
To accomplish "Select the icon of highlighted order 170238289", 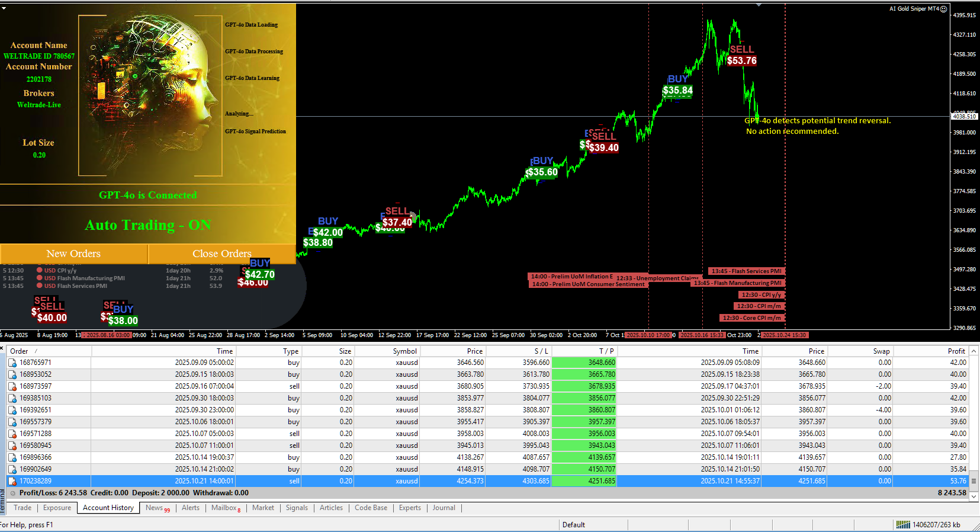I will (12, 481).
